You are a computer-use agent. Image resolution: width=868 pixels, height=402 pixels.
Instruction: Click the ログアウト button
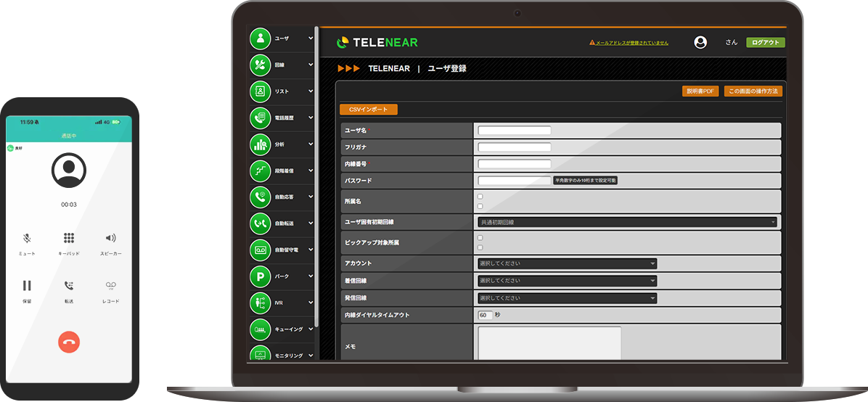pos(766,42)
